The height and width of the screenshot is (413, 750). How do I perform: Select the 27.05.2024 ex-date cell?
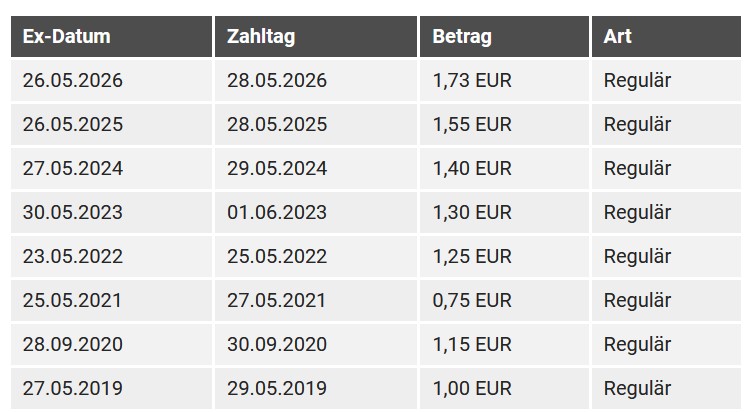pyautogui.click(x=111, y=168)
